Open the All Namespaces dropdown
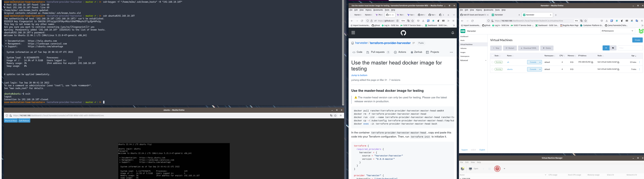 pos(618,31)
